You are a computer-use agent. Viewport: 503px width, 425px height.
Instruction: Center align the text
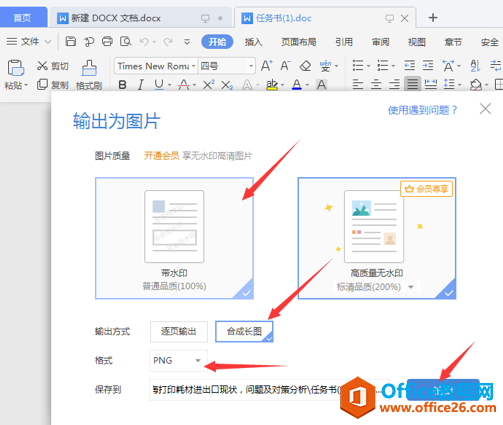pos(376,85)
